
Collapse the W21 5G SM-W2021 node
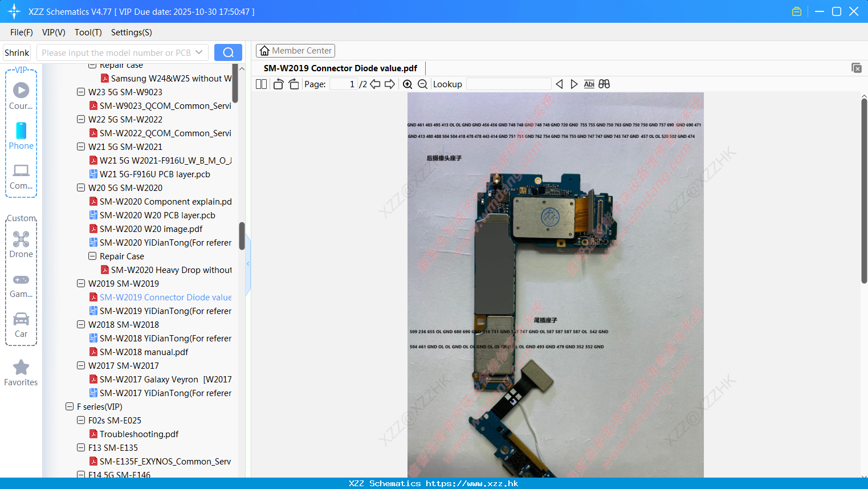coord(81,146)
